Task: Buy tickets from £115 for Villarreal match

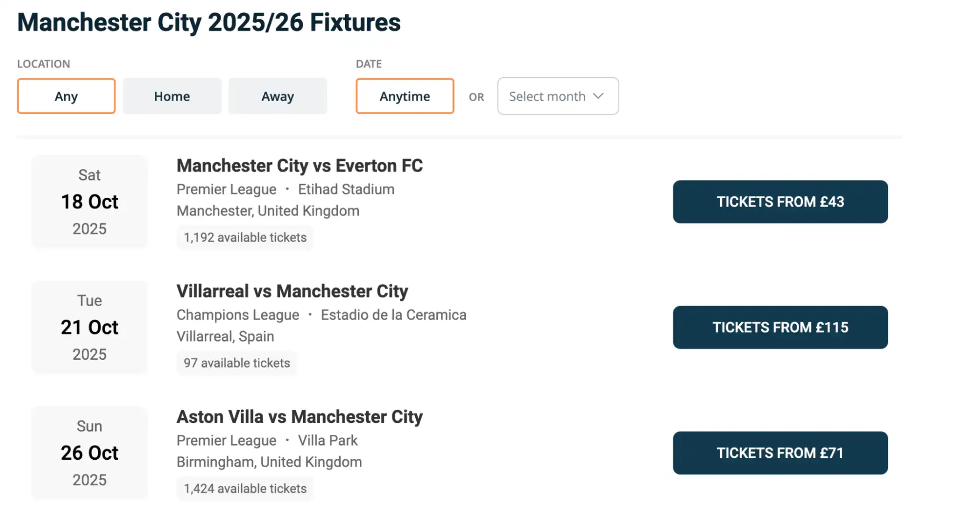Action: [x=780, y=327]
